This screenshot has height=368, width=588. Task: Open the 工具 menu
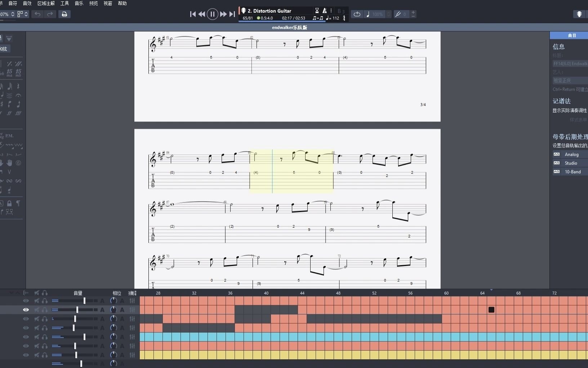point(64,3)
